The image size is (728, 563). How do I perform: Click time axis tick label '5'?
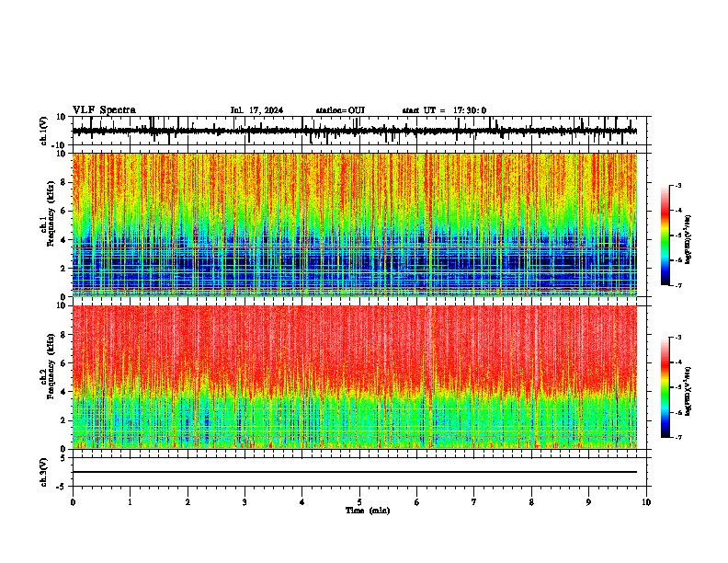click(359, 502)
